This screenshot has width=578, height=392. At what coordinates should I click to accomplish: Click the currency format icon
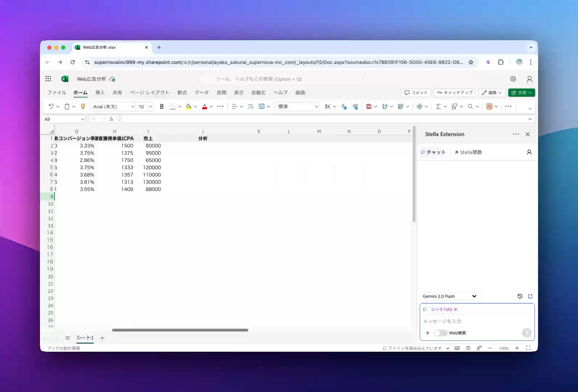coord(327,106)
